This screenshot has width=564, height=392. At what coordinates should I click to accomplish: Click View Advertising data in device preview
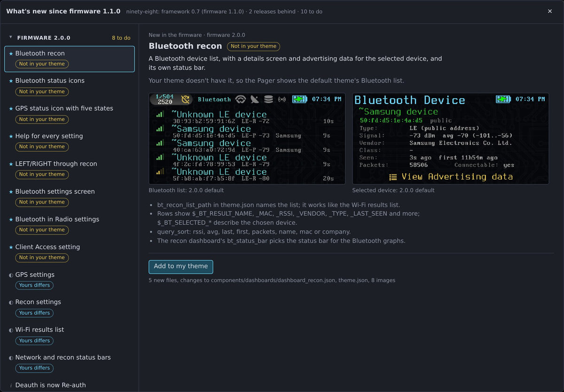[x=451, y=177]
